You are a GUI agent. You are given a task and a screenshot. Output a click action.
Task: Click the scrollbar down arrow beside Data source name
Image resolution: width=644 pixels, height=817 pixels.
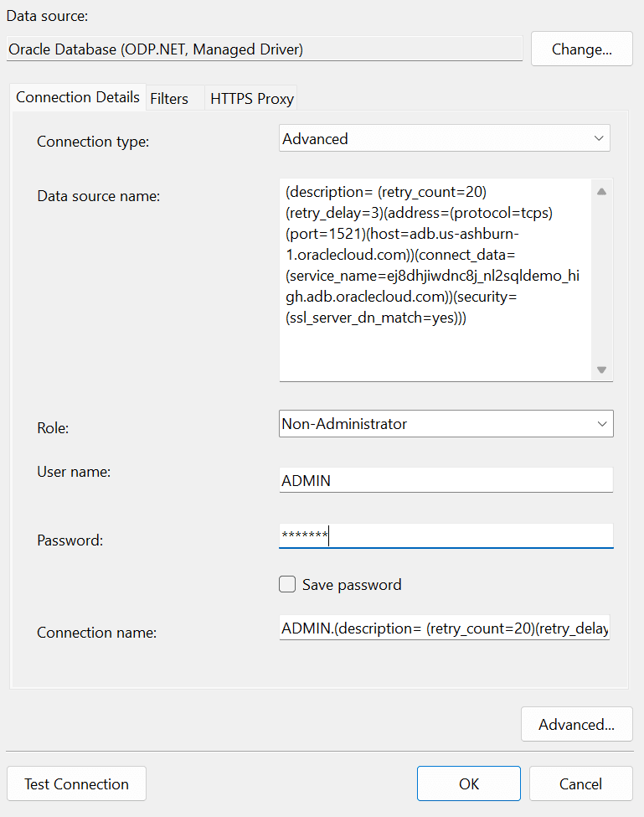(601, 369)
